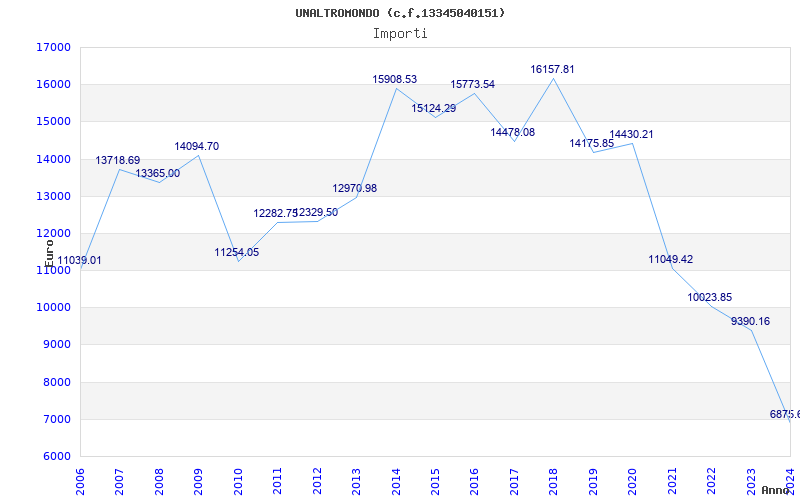Click the Importi subtitle
Screen dimensions: 800x500
[400, 34]
